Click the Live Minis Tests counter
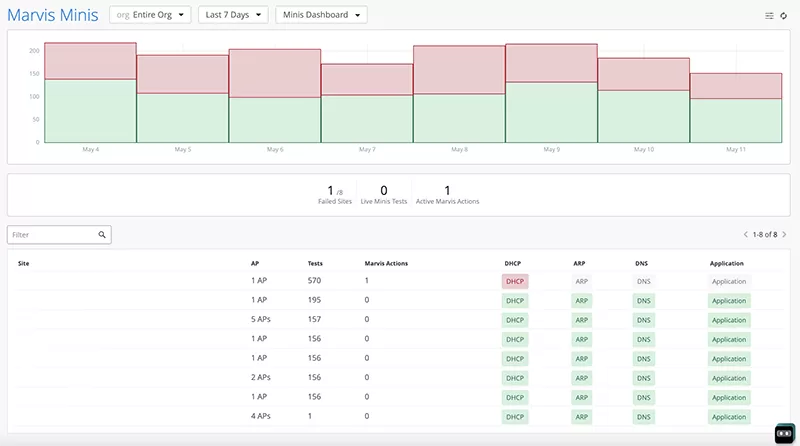 click(x=384, y=194)
